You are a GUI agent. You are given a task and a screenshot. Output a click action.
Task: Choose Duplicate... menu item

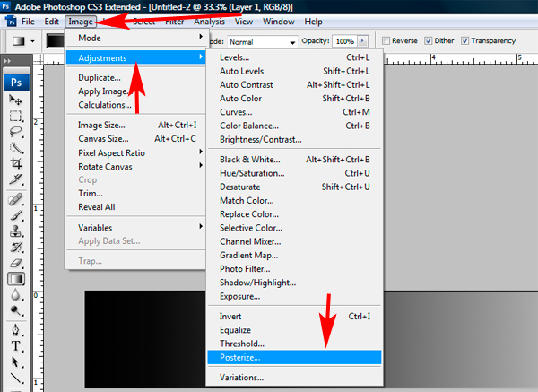pyautogui.click(x=136, y=77)
